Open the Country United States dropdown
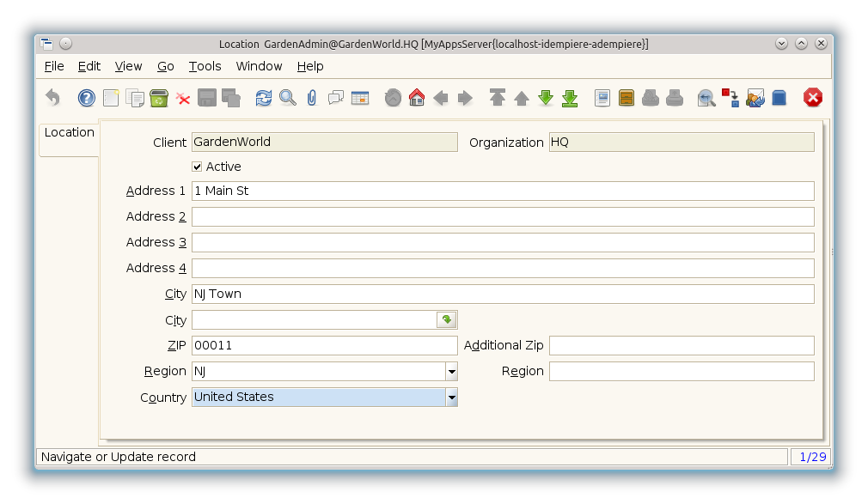This screenshot has height=504, width=868. pyautogui.click(x=451, y=398)
